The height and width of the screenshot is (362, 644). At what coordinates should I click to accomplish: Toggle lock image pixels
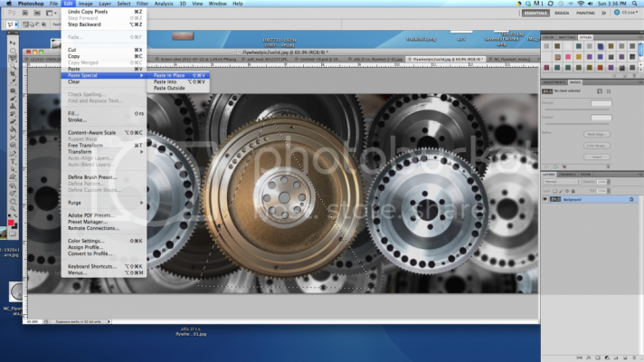(561, 191)
